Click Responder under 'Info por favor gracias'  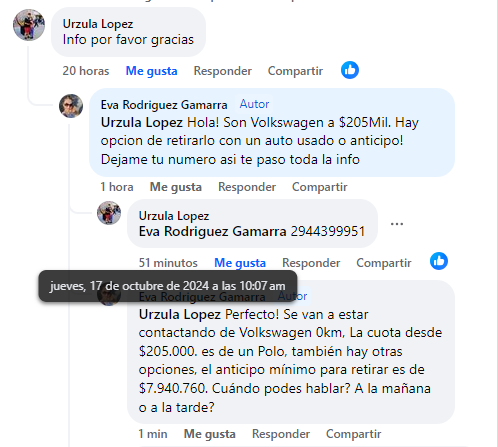[223, 71]
